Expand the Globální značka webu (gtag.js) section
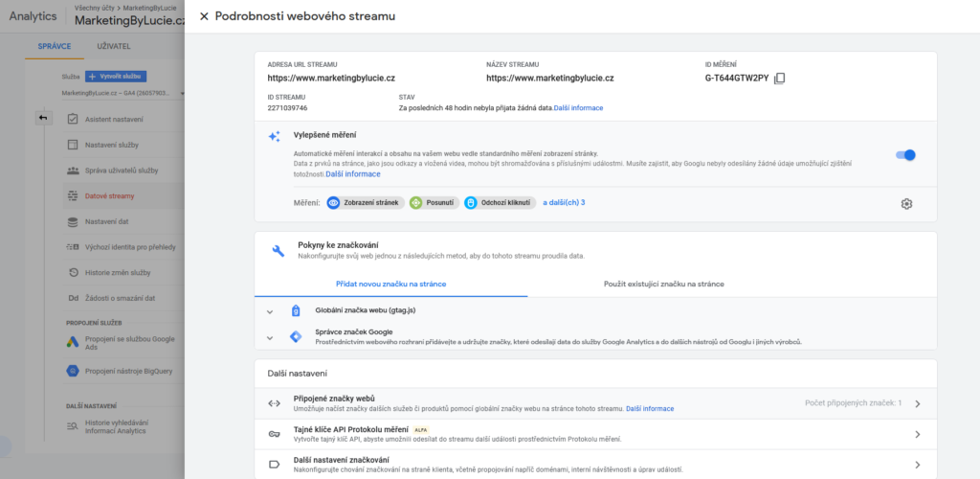The image size is (980, 479). click(x=269, y=310)
